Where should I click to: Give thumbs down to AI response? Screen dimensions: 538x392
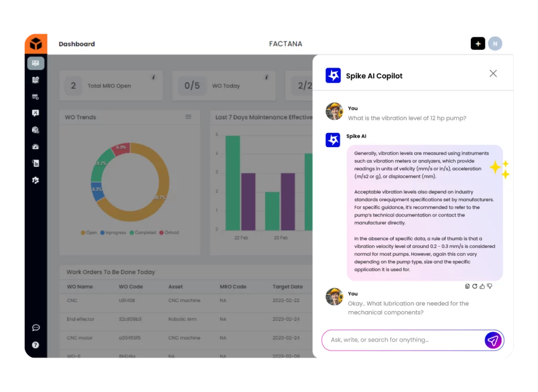click(x=490, y=286)
